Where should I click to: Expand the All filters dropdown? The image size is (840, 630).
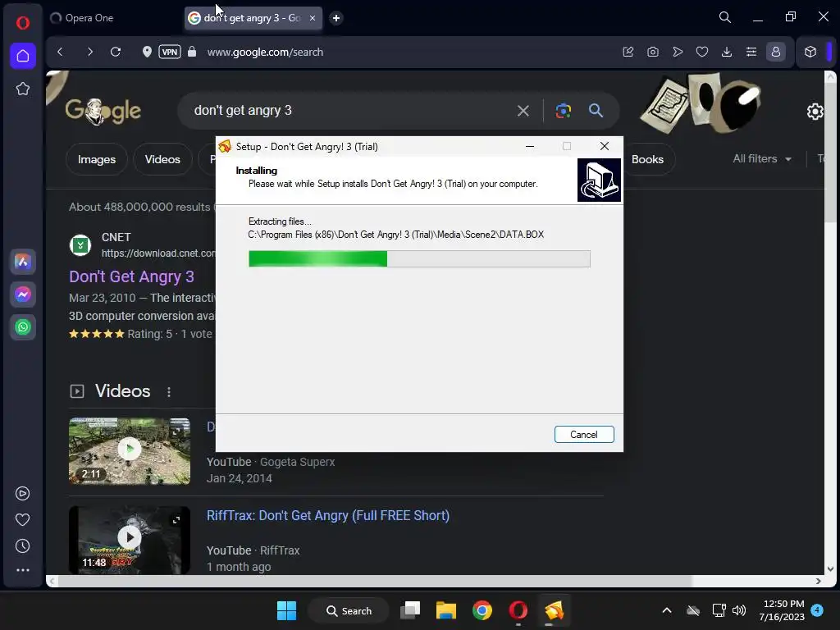pos(762,158)
